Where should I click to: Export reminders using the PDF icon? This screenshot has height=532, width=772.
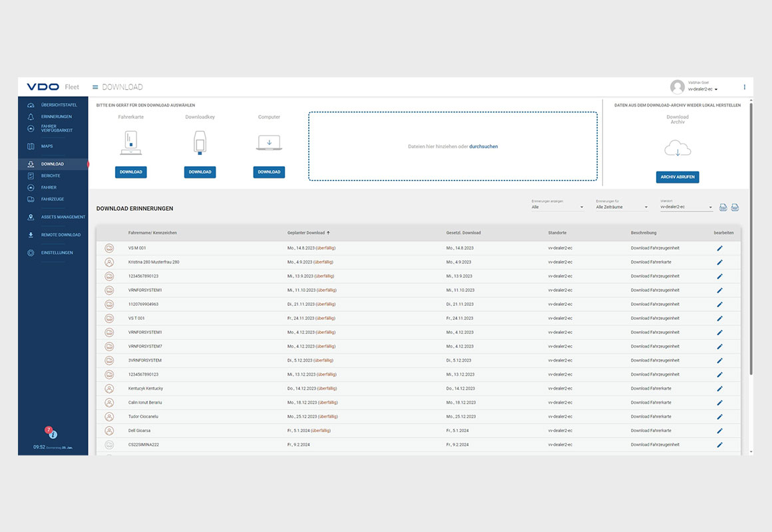pos(735,207)
